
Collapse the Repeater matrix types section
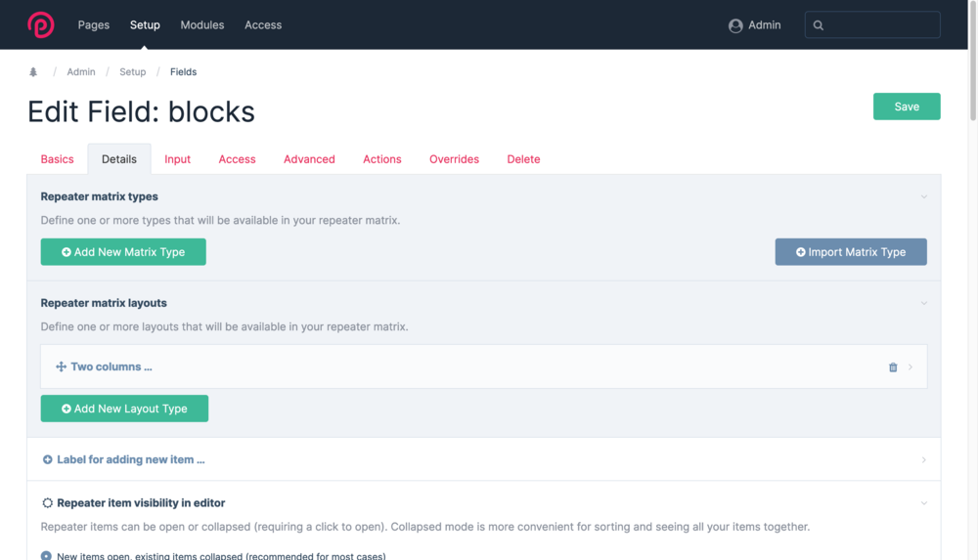click(x=923, y=196)
